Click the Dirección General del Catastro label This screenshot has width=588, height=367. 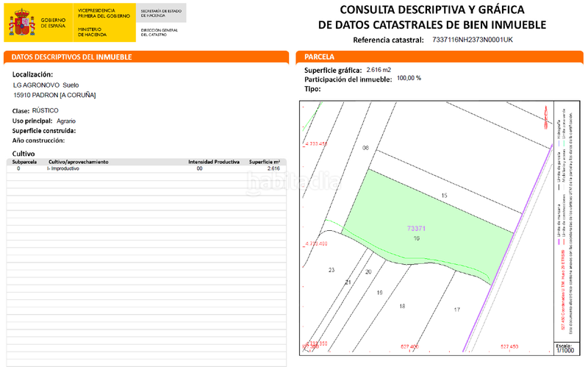pos(159,32)
